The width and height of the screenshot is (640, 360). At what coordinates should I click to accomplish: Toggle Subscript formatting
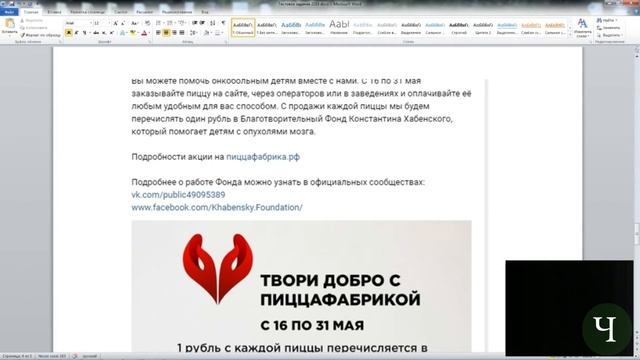104,33
